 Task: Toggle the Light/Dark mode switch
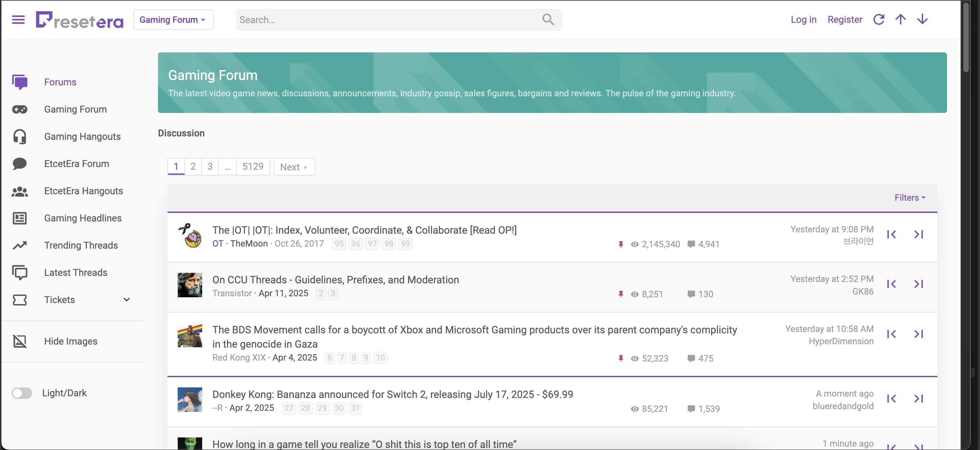point(22,393)
